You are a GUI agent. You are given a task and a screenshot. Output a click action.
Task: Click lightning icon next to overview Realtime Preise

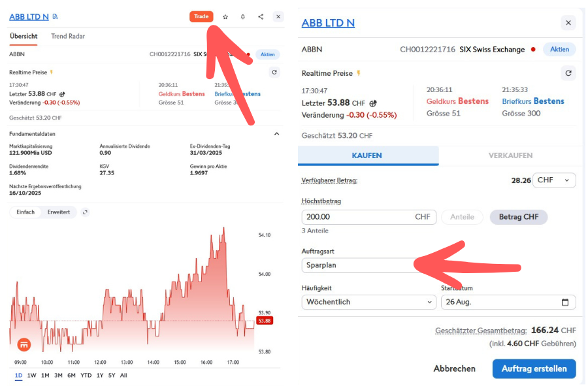52,72
